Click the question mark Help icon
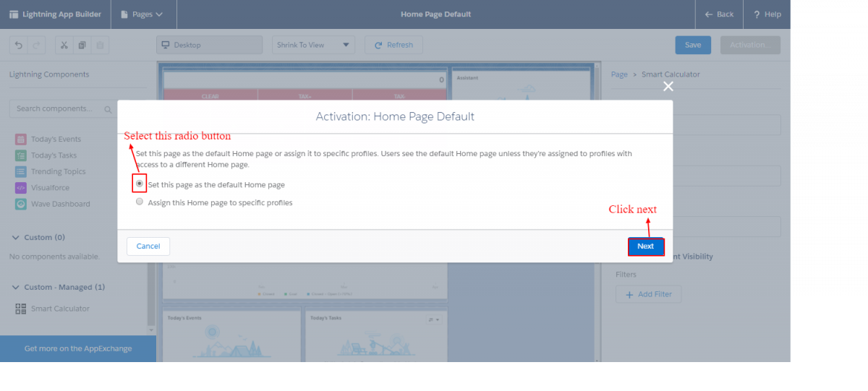This screenshot has width=868, height=391. (756, 14)
